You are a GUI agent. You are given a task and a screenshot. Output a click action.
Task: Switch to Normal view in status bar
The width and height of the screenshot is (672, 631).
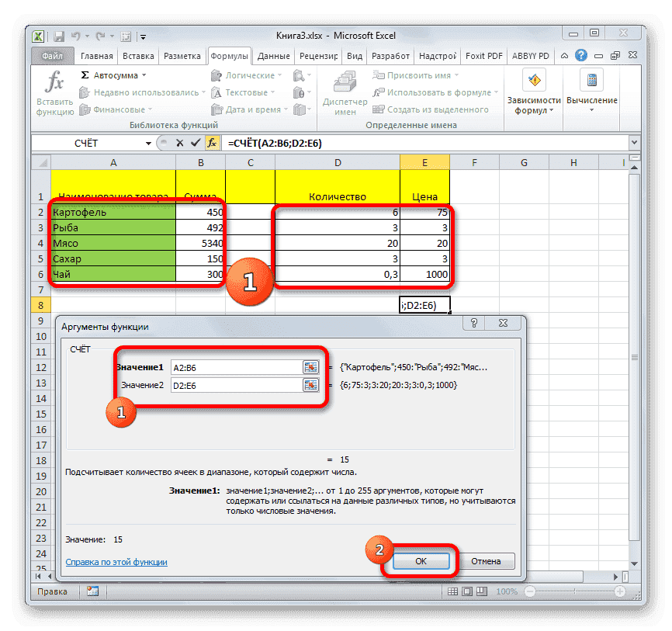pos(454,591)
